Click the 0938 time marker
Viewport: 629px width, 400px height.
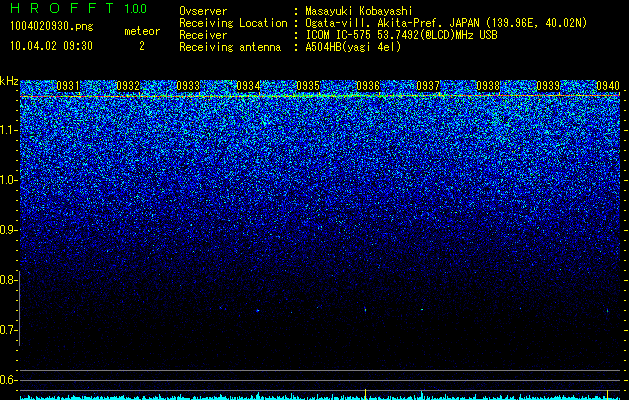[488, 86]
